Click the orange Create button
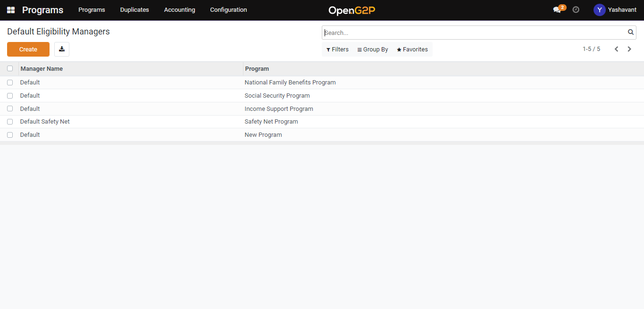The image size is (644, 309). pyautogui.click(x=28, y=50)
